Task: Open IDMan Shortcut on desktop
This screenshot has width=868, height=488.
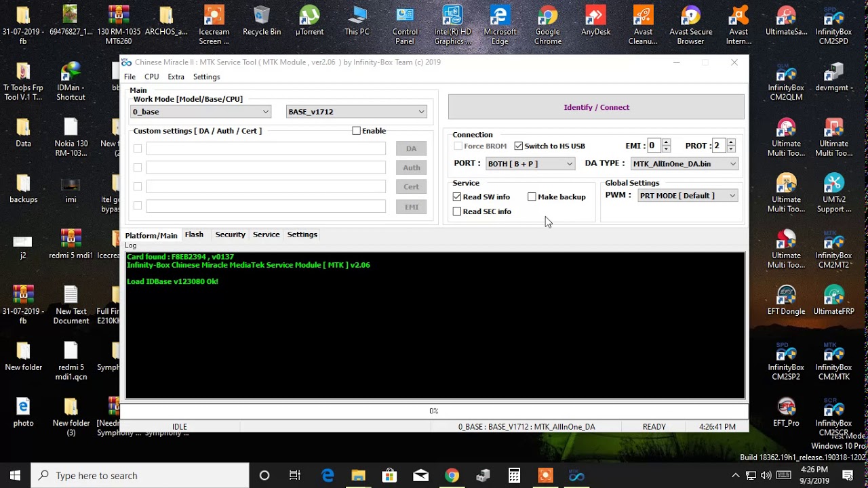Action: (71, 82)
